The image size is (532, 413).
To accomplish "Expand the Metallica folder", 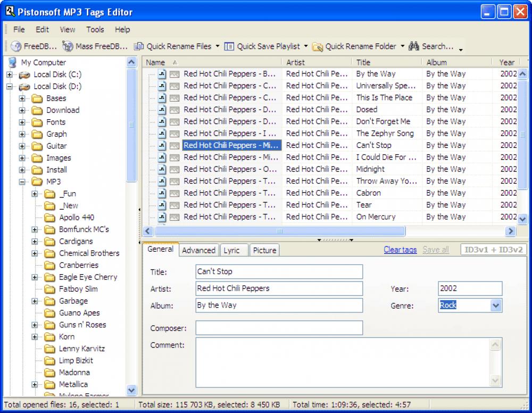I will (x=34, y=384).
